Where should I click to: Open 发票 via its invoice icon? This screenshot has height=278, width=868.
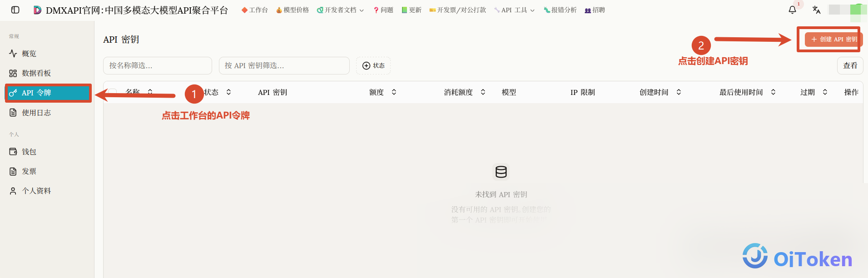pos(13,171)
